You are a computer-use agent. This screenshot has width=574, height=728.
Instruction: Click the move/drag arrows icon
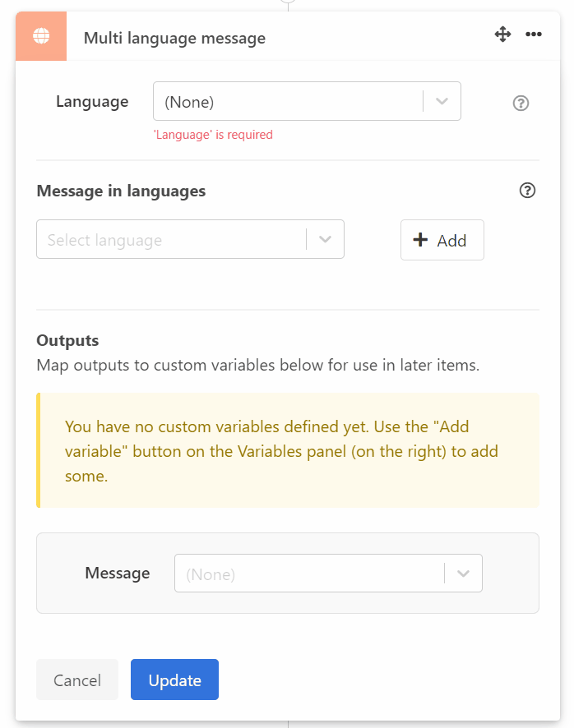tap(502, 35)
